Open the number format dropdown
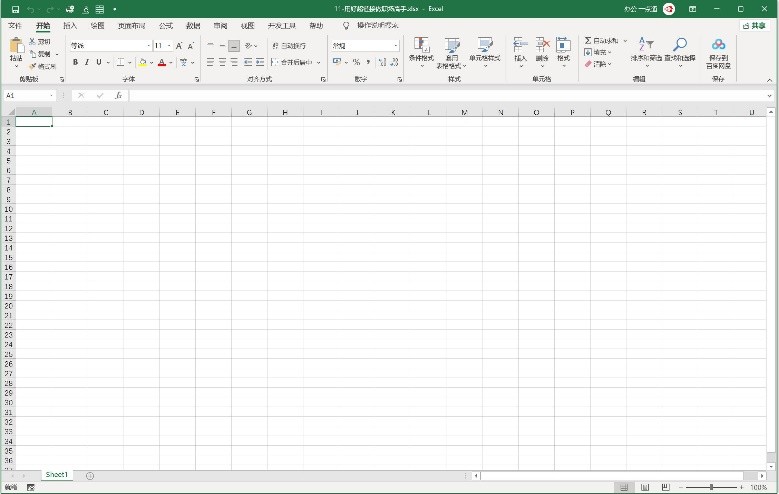This screenshot has height=494, width=779. coord(395,46)
